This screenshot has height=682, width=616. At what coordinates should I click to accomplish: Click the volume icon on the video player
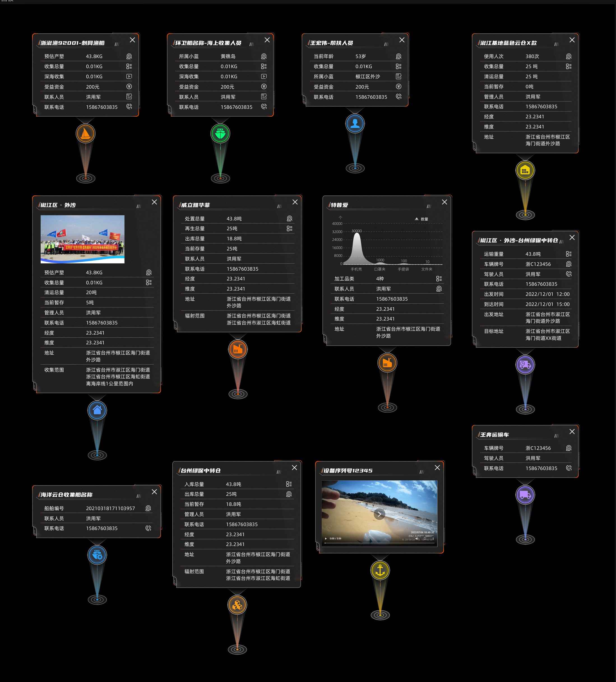417,539
